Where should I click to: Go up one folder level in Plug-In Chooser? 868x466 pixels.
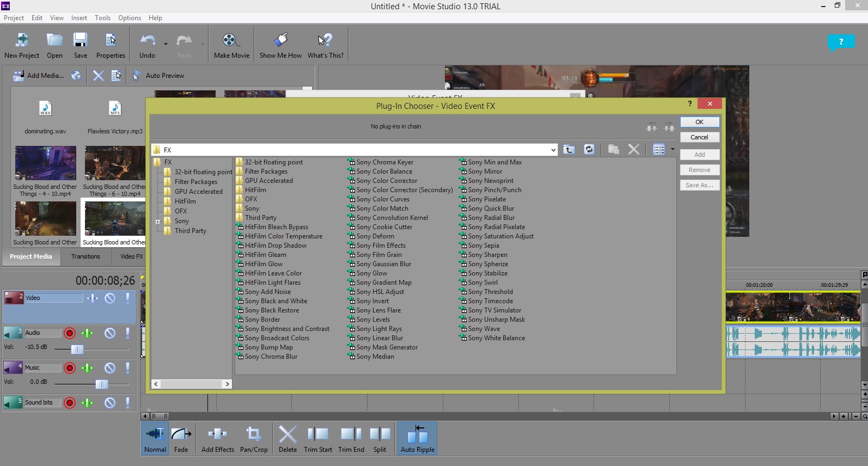(x=569, y=150)
